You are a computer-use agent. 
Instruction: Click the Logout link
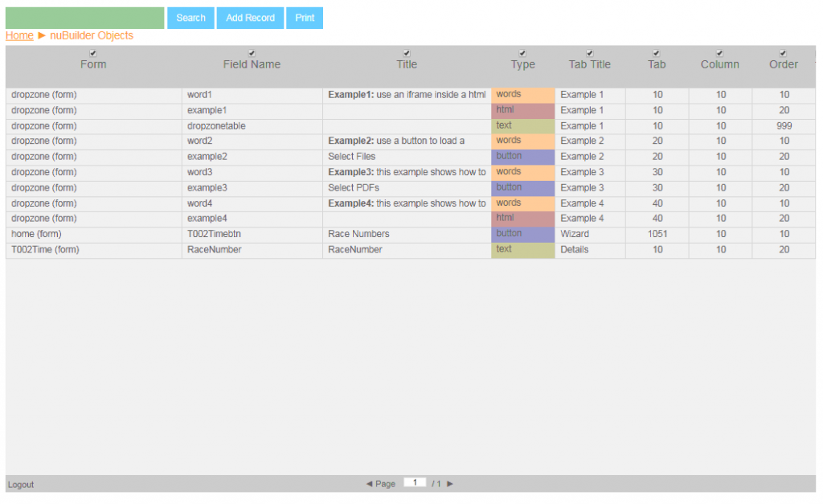(x=20, y=485)
